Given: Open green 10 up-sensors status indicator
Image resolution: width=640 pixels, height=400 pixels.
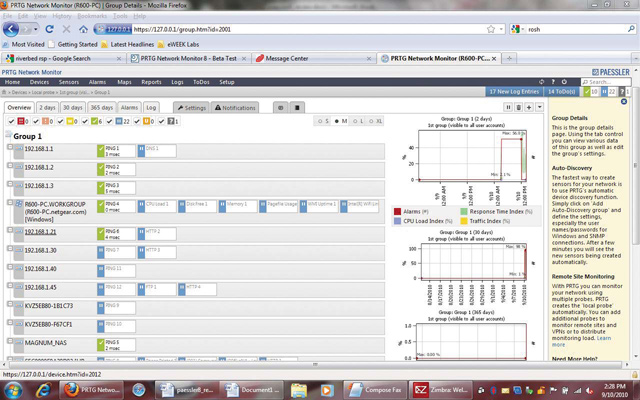Looking at the screenshot, I should pyautogui.click(x=591, y=92).
